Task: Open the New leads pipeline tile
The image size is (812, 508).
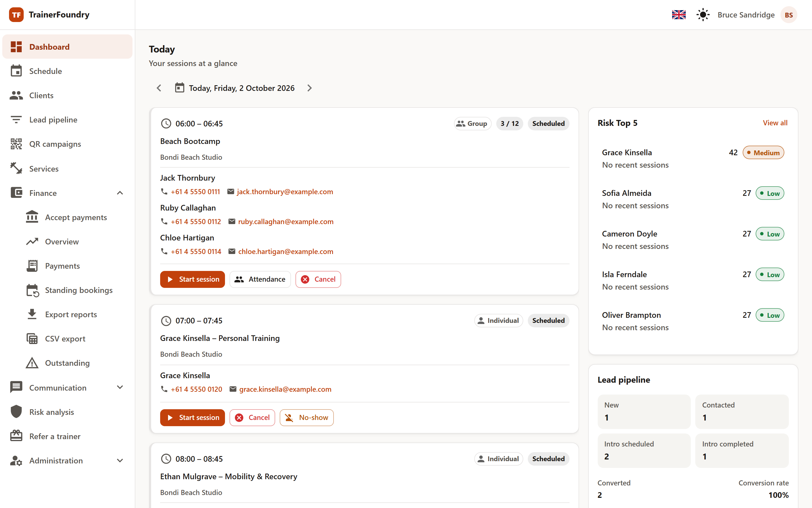Action: pos(644,411)
